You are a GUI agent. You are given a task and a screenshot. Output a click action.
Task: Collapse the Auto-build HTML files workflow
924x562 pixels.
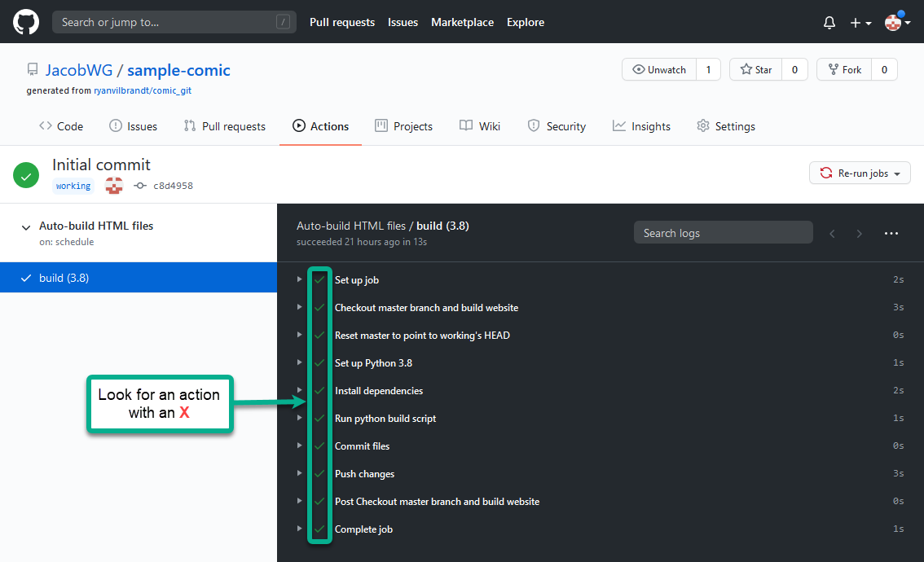pos(26,227)
